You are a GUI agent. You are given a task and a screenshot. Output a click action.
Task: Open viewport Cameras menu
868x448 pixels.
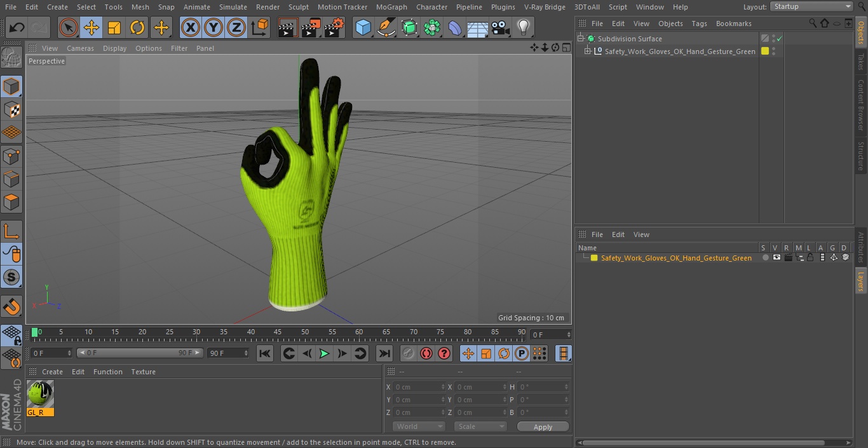[80, 48]
